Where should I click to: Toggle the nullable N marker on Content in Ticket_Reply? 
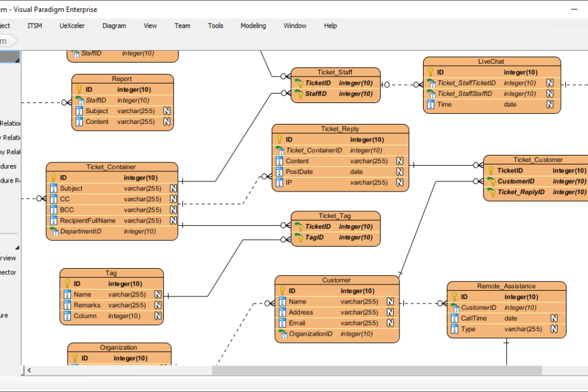click(401, 161)
